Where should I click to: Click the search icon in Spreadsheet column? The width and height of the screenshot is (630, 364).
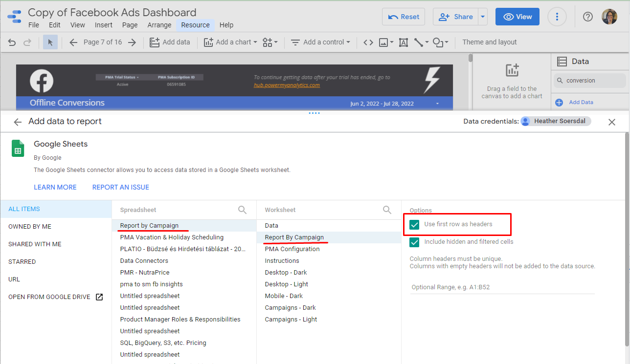pyautogui.click(x=243, y=210)
